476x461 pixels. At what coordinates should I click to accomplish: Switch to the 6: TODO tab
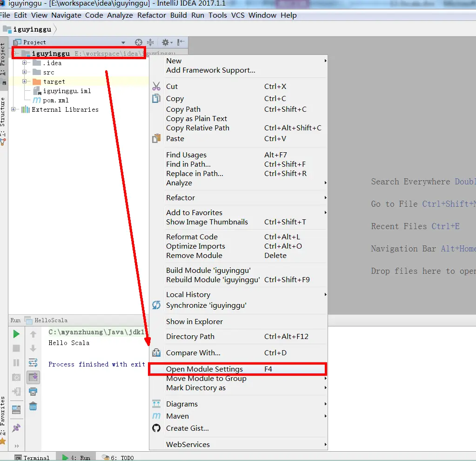(x=118, y=457)
